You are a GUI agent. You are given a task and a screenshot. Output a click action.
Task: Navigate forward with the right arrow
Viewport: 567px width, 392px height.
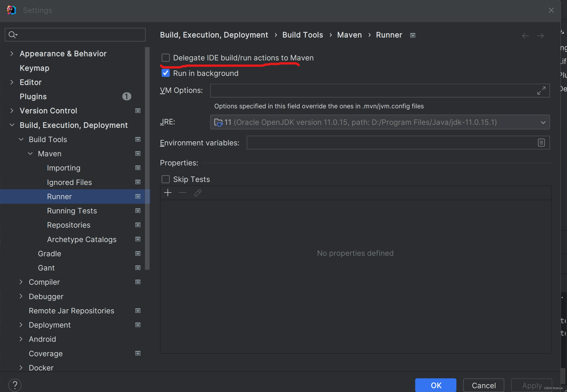coord(540,36)
